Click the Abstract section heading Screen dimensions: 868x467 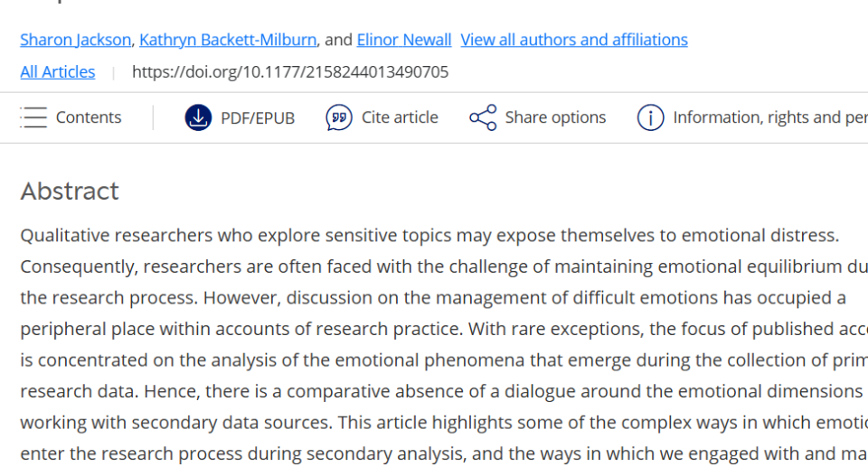click(70, 191)
